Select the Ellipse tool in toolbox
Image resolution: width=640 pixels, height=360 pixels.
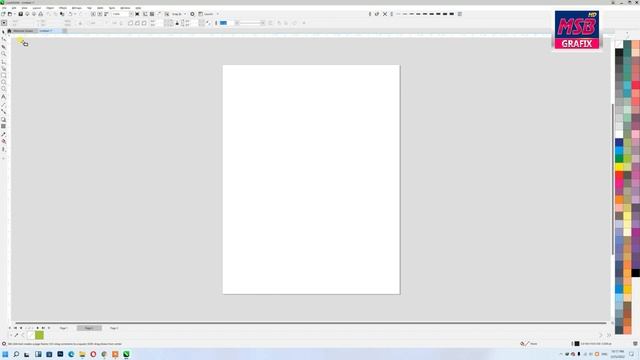click(x=4, y=82)
